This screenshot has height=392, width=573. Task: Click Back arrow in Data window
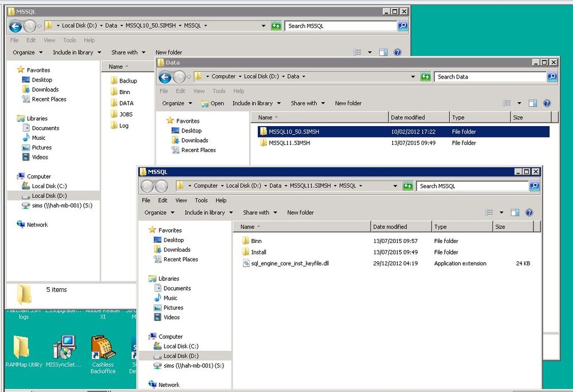(x=165, y=77)
